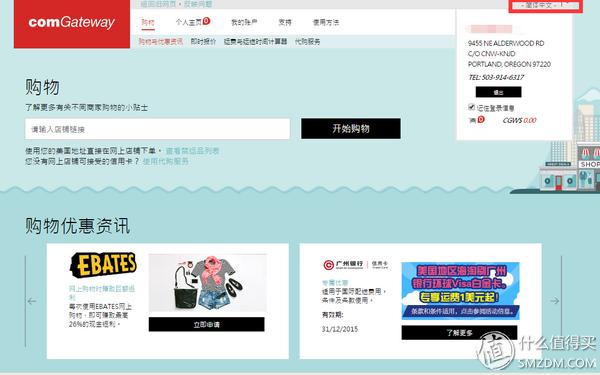The width and height of the screenshot is (600, 375).
Task: Click the 了解更多 button
Action: tap(459, 333)
